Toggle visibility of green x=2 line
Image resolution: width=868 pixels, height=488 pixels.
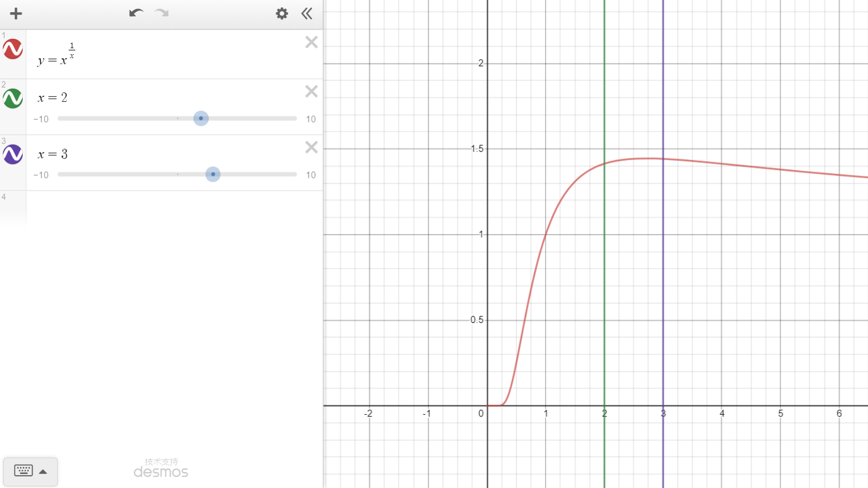13,99
